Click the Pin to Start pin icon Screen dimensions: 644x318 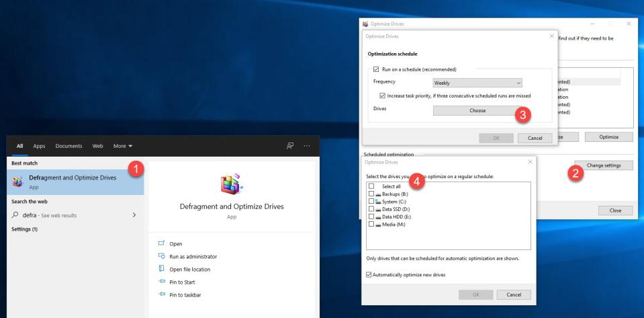coord(161,282)
